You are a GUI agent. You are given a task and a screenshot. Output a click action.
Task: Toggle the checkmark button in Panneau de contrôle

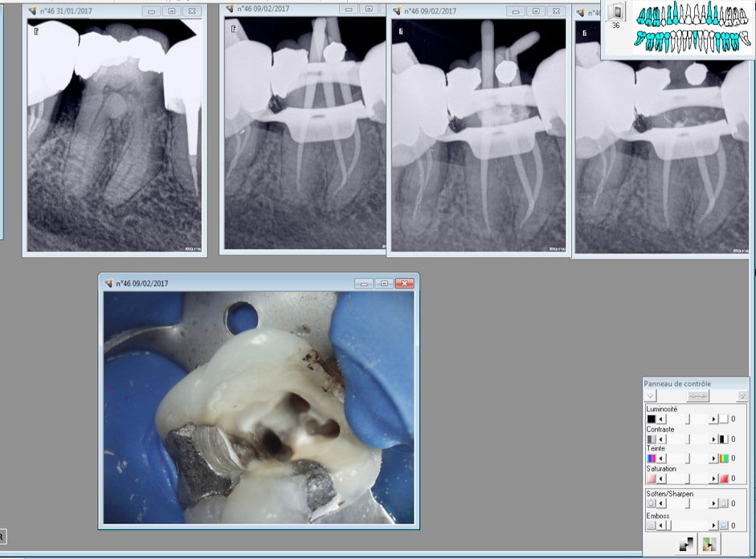pos(742,396)
